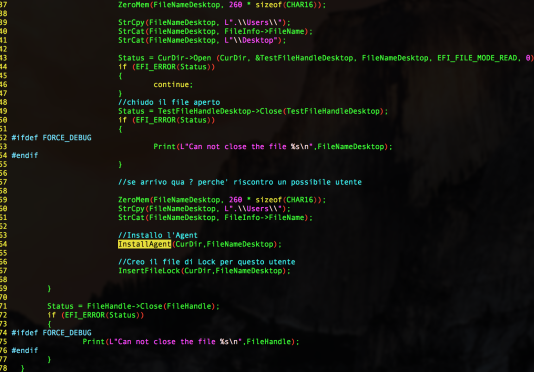Click the EFI_FILE_MODE_READ constant

point(477,58)
